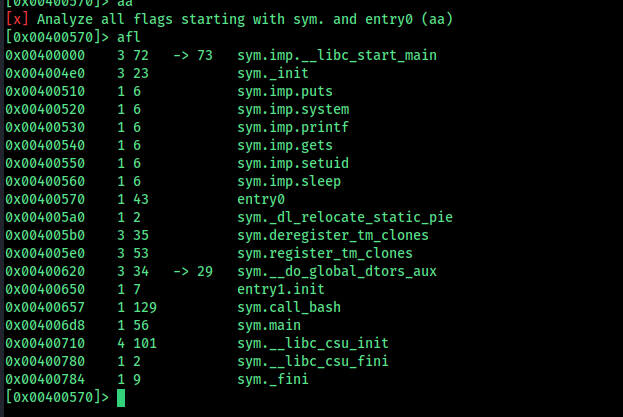Click sym._dl_relocate_static_pie symbol
This screenshot has width=623, height=417.
click(x=345, y=217)
